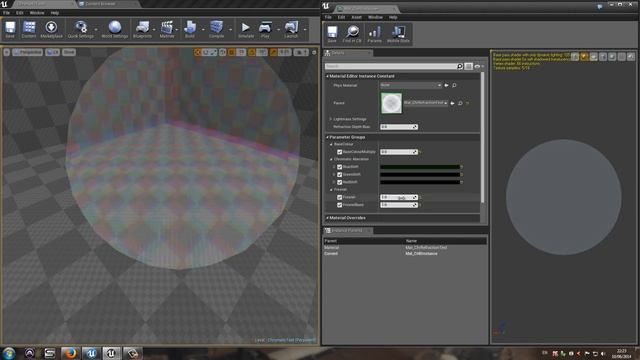This screenshot has height=360, width=640.
Task: Collapse the Fresnel group
Action: tap(331, 190)
